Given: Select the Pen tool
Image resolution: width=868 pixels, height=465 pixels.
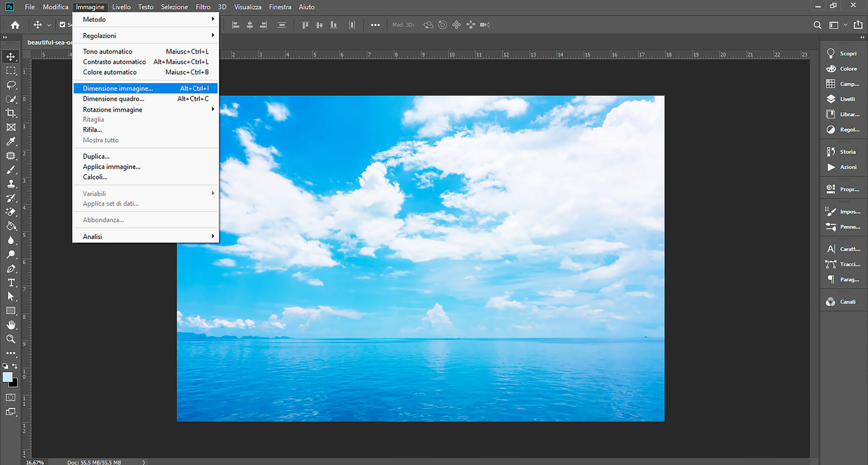Looking at the screenshot, I should tap(11, 269).
